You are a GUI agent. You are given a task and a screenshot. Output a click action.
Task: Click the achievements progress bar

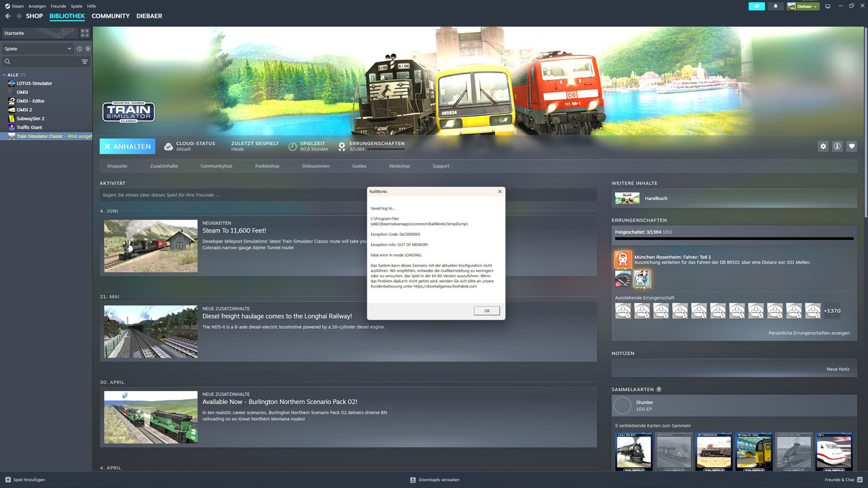point(734,239)
